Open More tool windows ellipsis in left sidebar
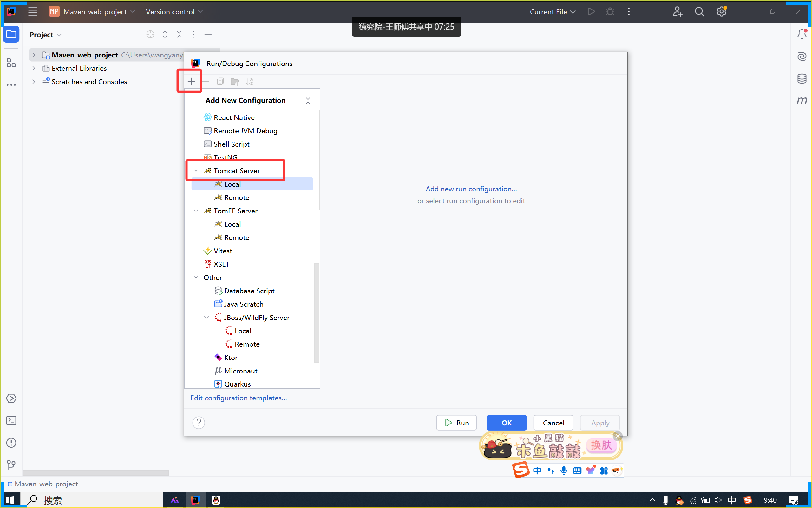Viewport: 812px width, 508px height. click(x=11, y=85)
